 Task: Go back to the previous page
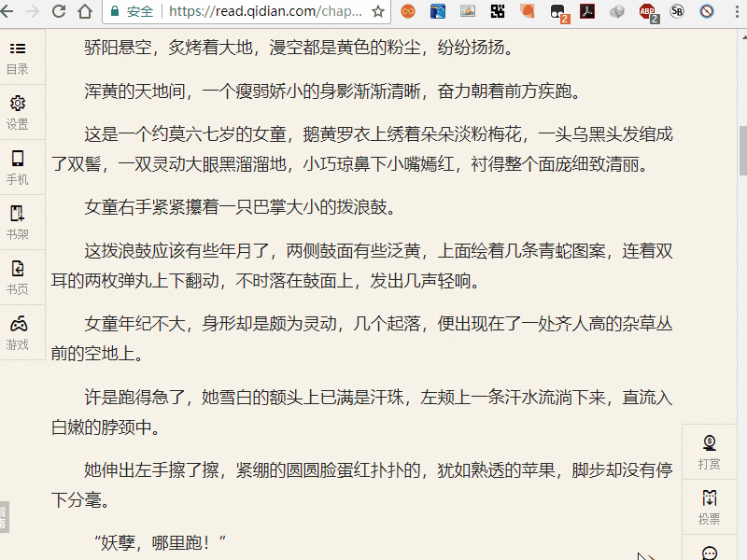coord(7,11)
